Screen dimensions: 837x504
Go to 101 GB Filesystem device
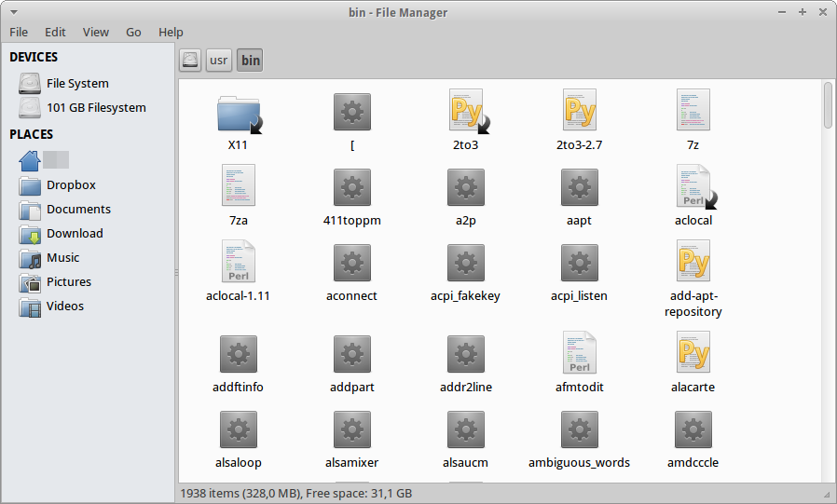96,107
